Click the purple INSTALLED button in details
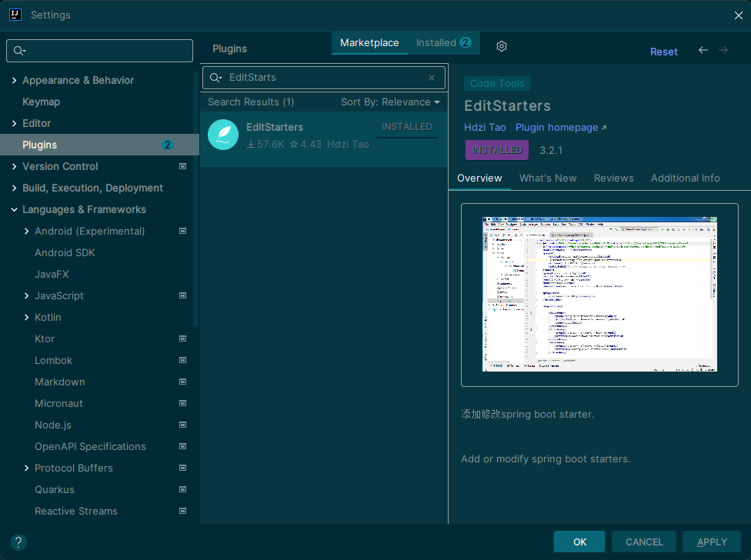Image resolution: width=751 pixels, height=560 pixels. coord(496,150)
